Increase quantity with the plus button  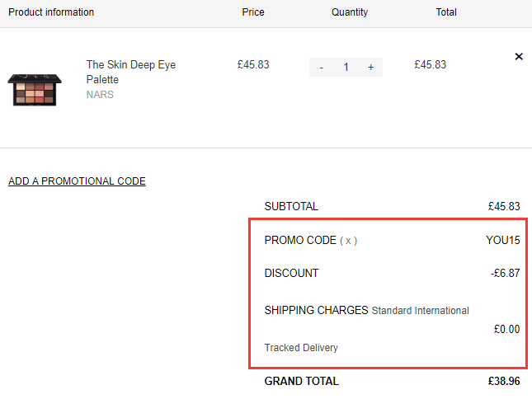click(371, 67)
